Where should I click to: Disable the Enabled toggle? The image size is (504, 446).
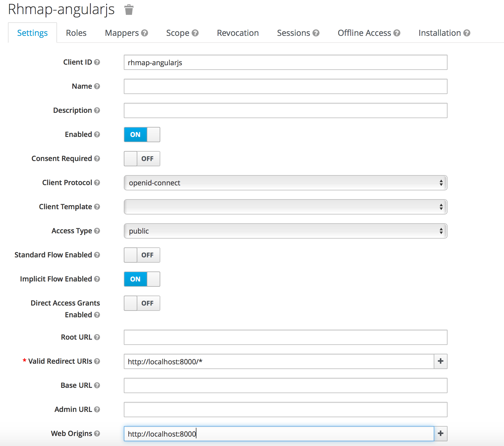point(142,135)
